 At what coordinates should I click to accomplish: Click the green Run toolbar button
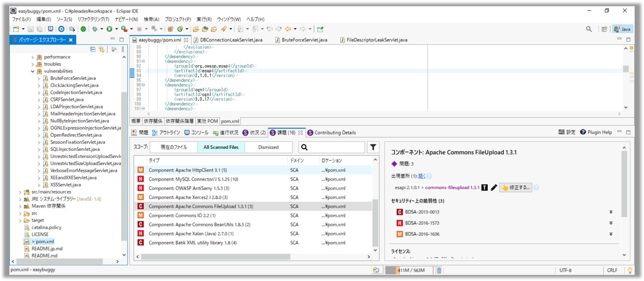click(109, 29)
